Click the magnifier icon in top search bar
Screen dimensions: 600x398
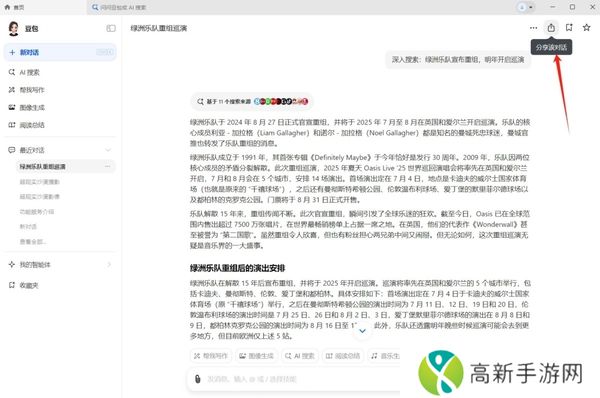click(x=95, y=7)
